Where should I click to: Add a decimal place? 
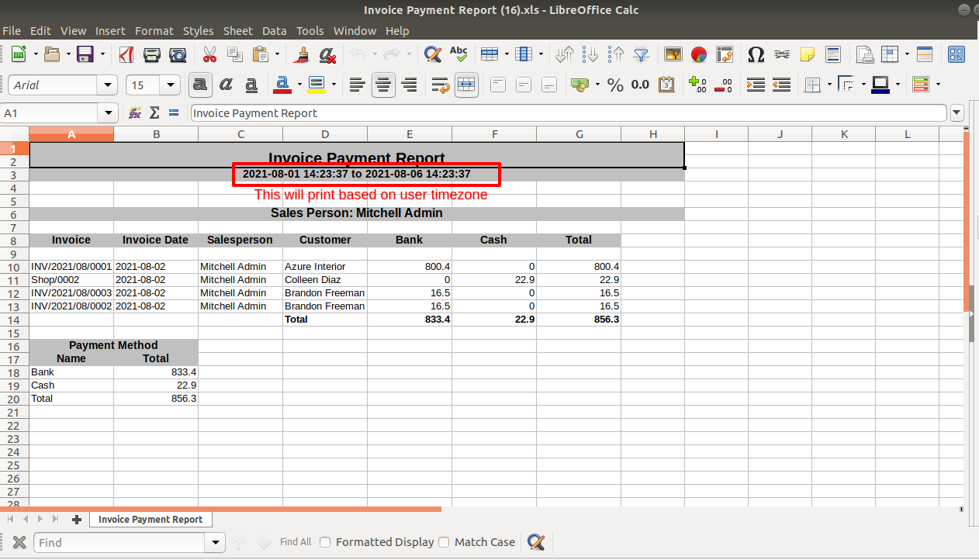point(697,85)
